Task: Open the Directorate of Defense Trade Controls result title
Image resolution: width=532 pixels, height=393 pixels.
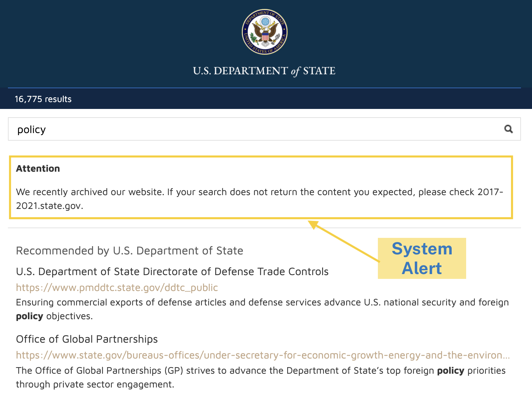Action: 172,272
